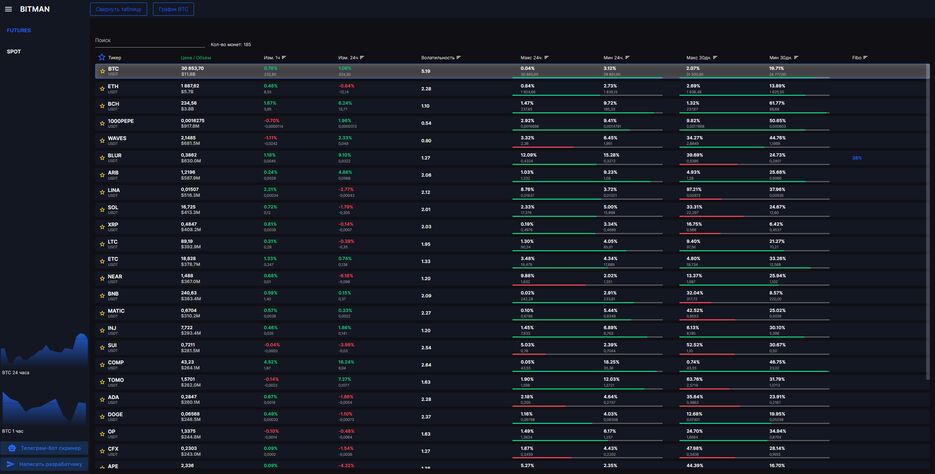Screen dimensions: 935x474
Task: Toggle favorite star for BCH
Action: tap(102, 106)
